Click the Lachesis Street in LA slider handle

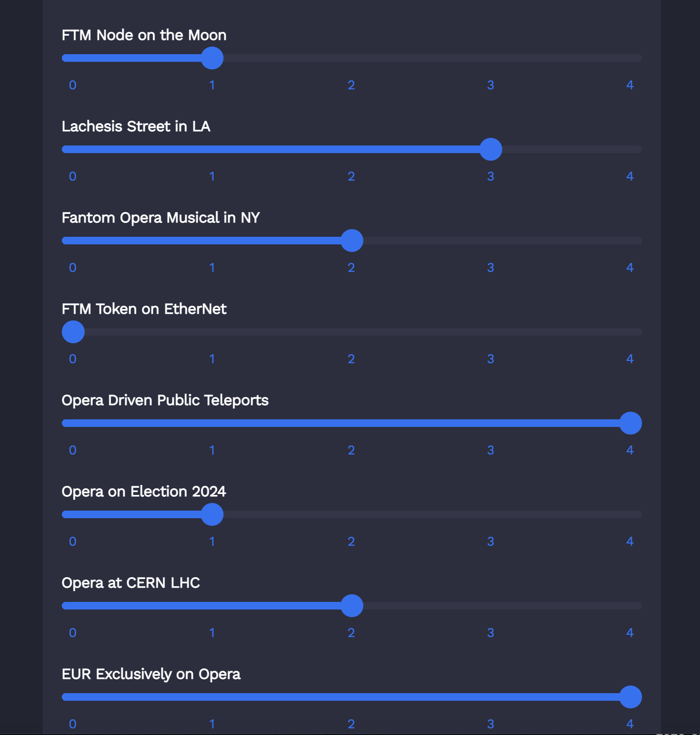pyautogui.click(x=491, y=149)
